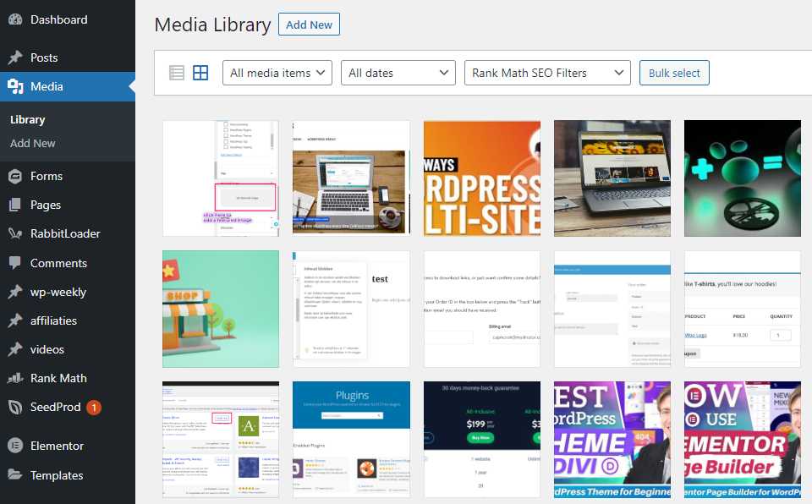Open the All media items dropdown
The height and width of the screenshot is (504, 812).
(x=277, y=73)
